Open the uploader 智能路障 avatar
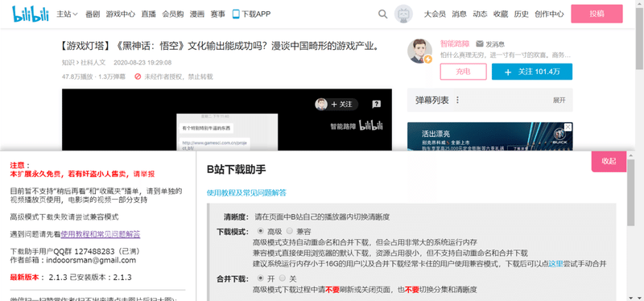 click(x=419, y=52)
